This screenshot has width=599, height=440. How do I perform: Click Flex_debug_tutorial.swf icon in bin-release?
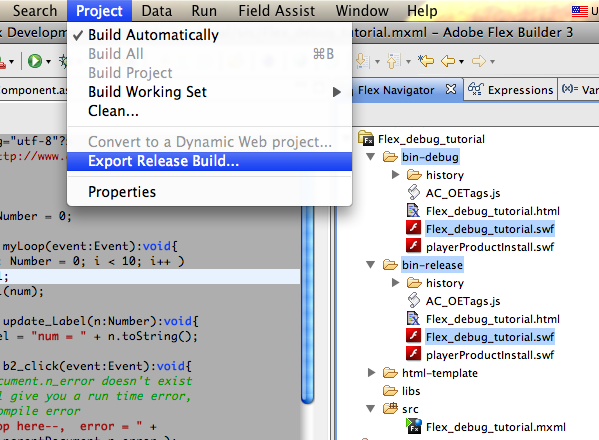click(x=413, y=336)
